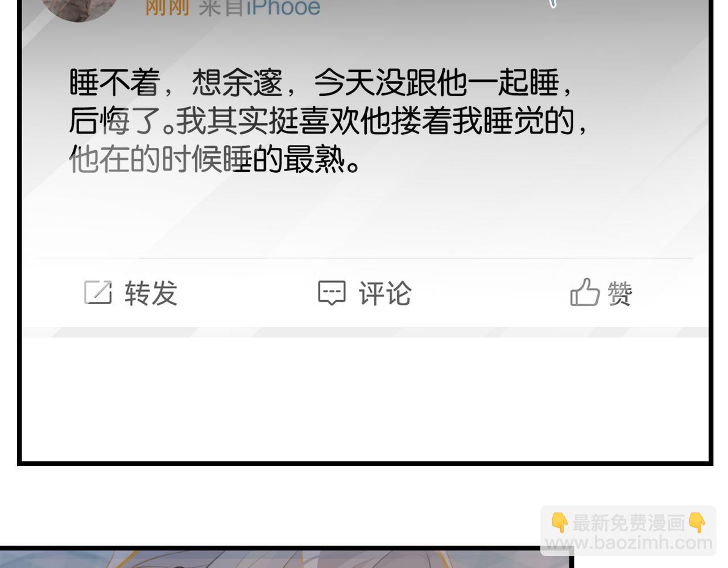Click left pointing-down hand emoji in watermark
This screenshot has width=728, height=568.
coord(560,522)
